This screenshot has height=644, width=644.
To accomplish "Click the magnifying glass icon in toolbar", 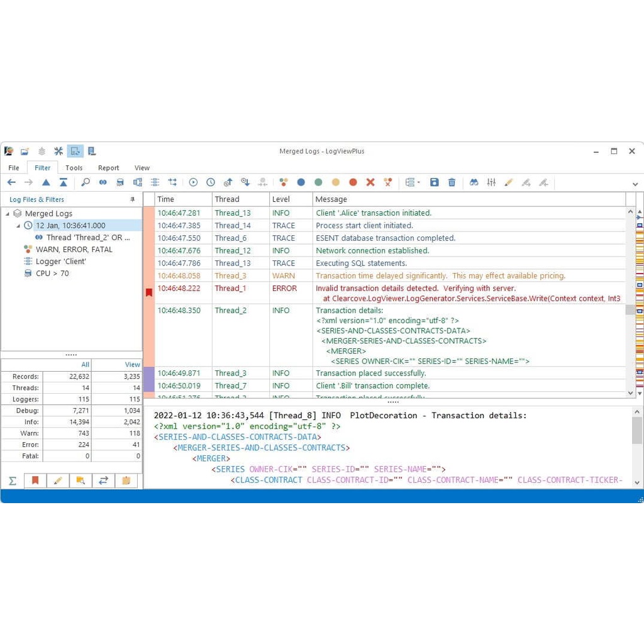I will coord(86,182).
